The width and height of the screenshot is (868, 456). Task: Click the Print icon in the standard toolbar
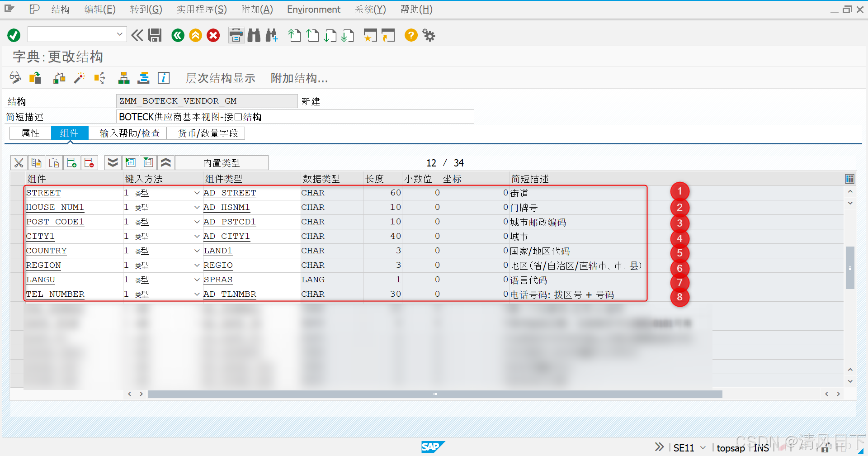[236, 35]
